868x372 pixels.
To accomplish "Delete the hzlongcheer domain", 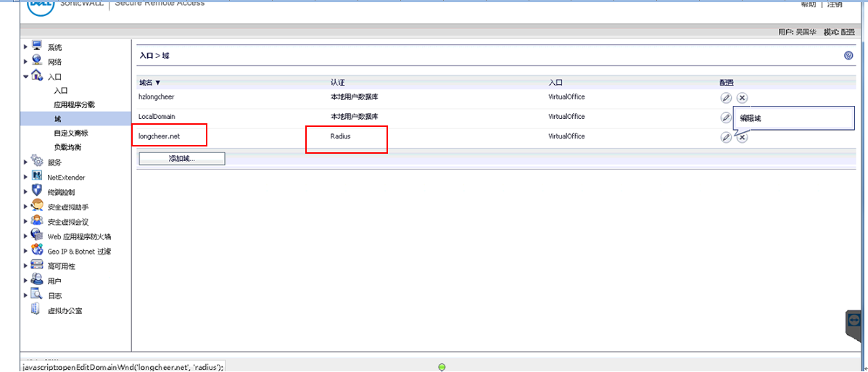I will 742,98.
